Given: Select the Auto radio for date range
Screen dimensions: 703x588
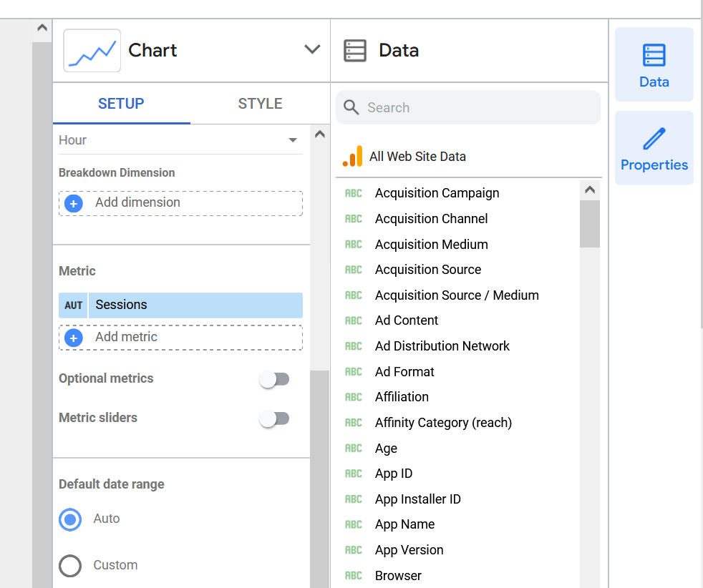Looking at the screenshot, I should (x=70, y=519).
